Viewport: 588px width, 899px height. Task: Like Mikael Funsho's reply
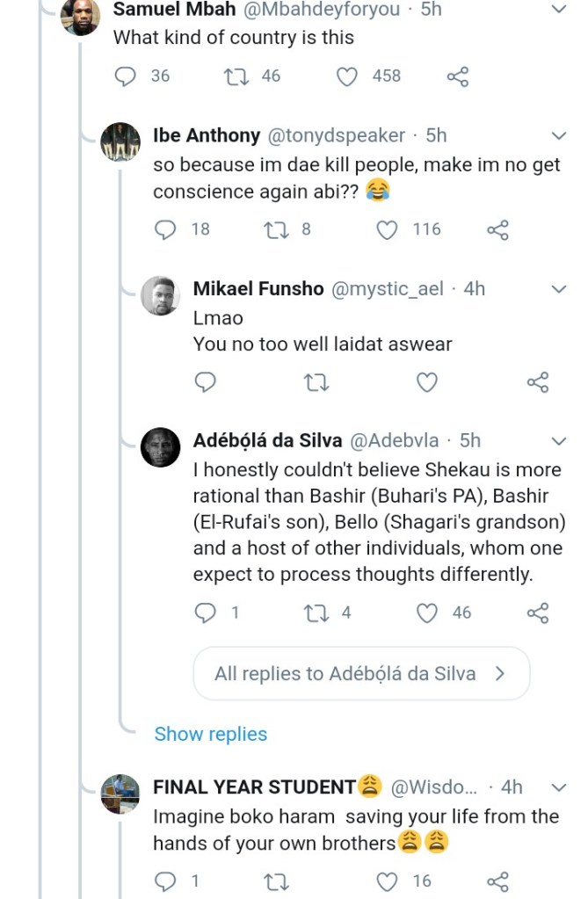(426, 382)
